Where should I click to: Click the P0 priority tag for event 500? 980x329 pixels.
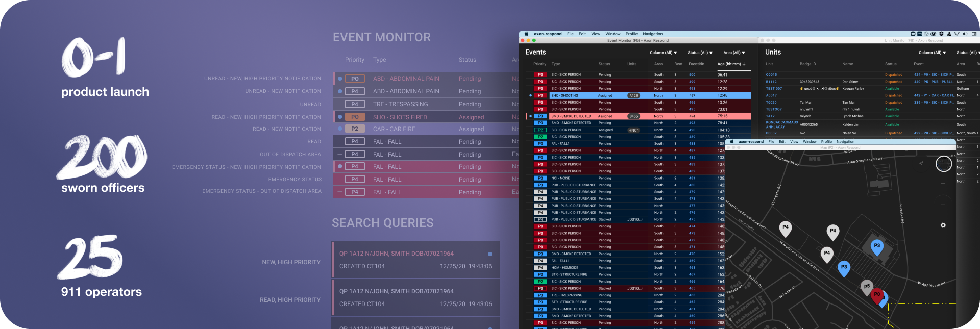(x=540, y=75)
